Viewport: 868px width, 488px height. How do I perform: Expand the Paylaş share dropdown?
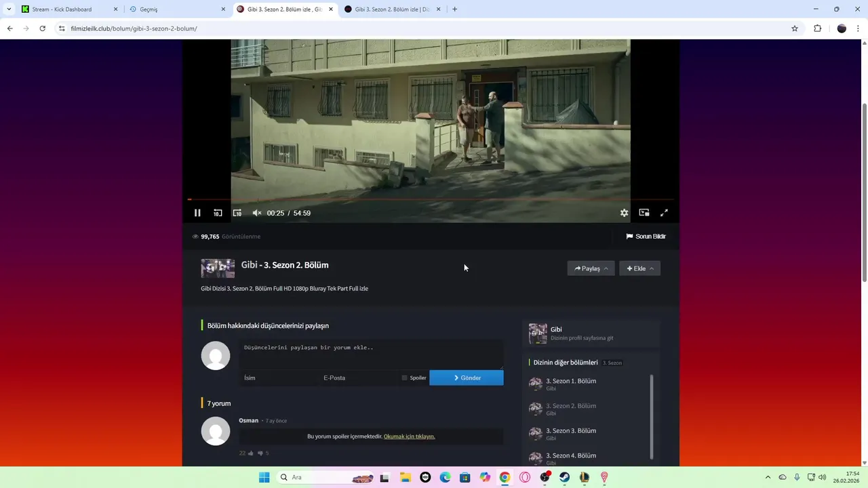[x=591, y=268]
